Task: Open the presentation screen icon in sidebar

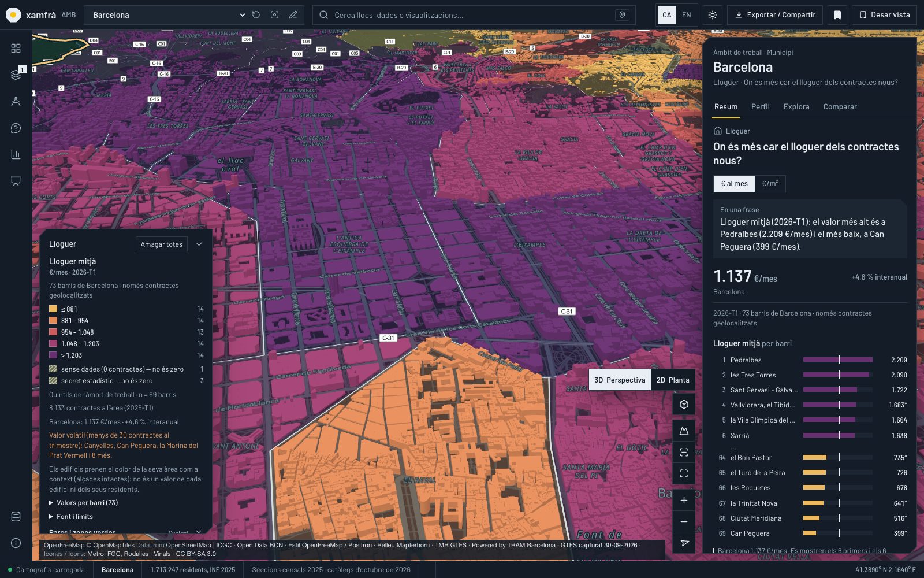Action: [16, 181]
